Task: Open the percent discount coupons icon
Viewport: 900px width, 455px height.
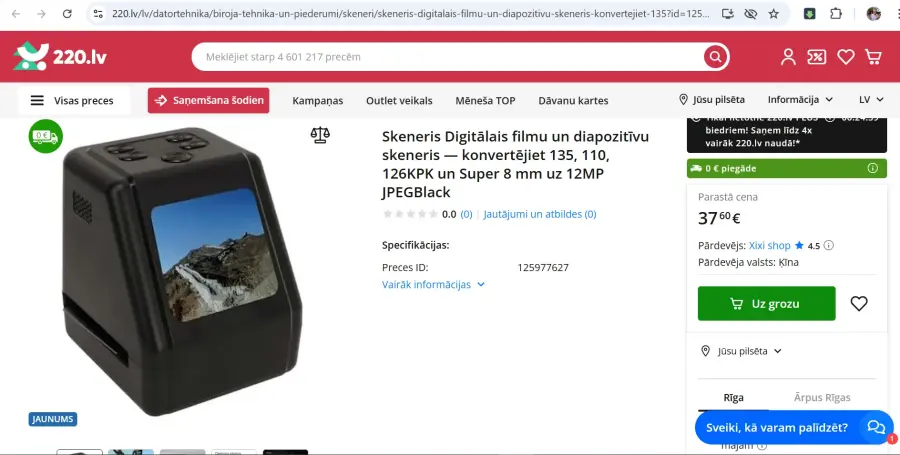Action: click(816, 57)
